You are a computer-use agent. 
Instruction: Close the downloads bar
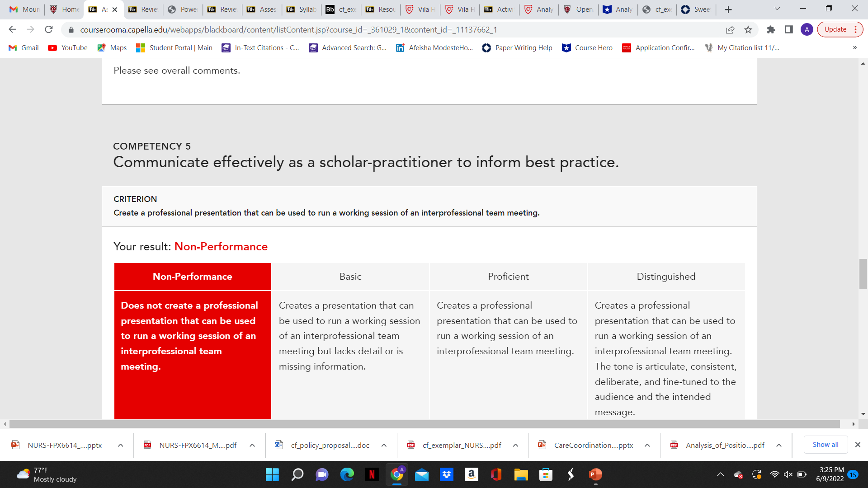pos(858,445)
